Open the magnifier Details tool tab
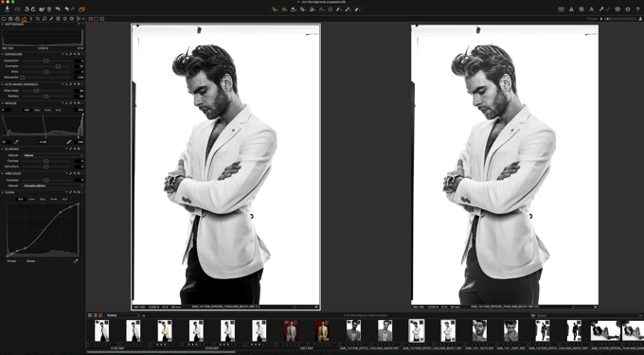644x355 pixels. 45,19
